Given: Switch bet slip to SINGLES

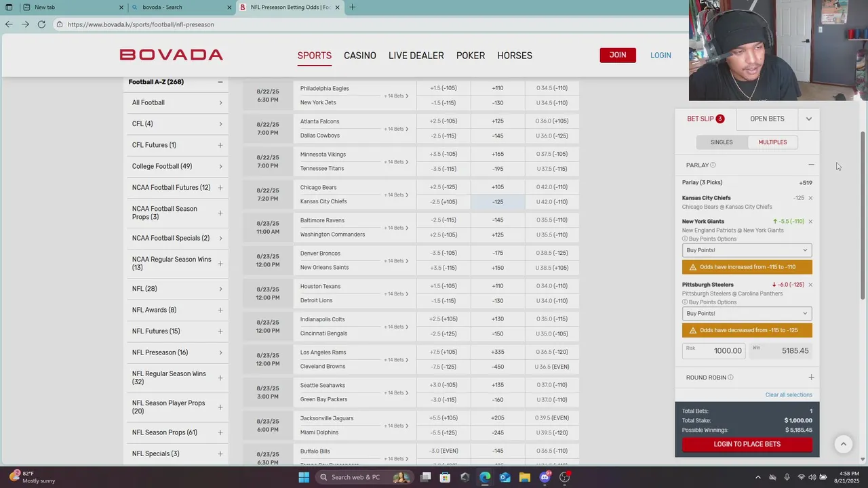Looking at the screenshot, I should [x=722, y=142].
